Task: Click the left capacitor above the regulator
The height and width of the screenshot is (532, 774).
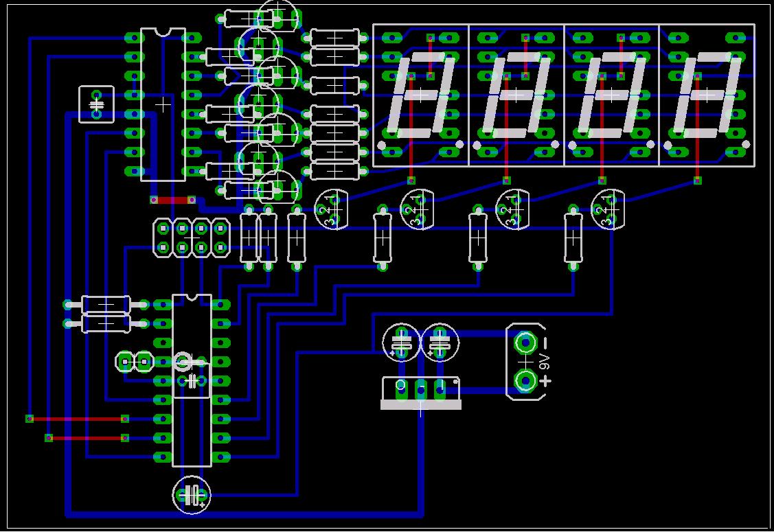Action: (402, 342)
